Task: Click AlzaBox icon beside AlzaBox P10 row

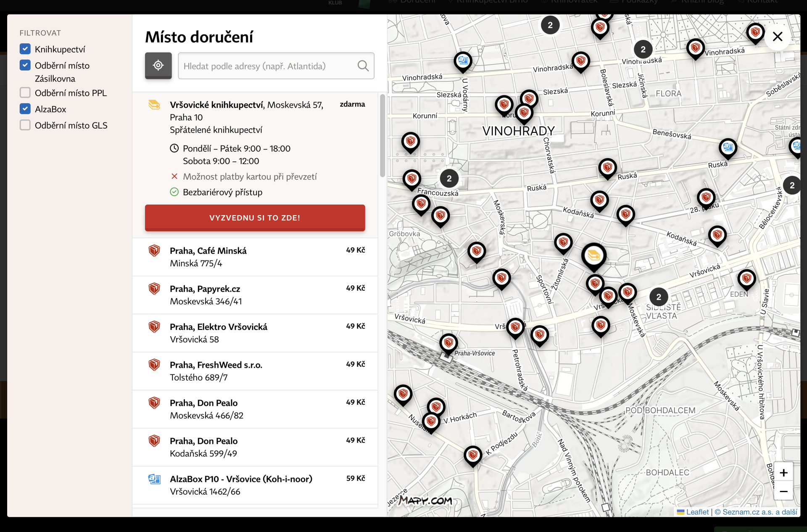Action: point(154,479)
